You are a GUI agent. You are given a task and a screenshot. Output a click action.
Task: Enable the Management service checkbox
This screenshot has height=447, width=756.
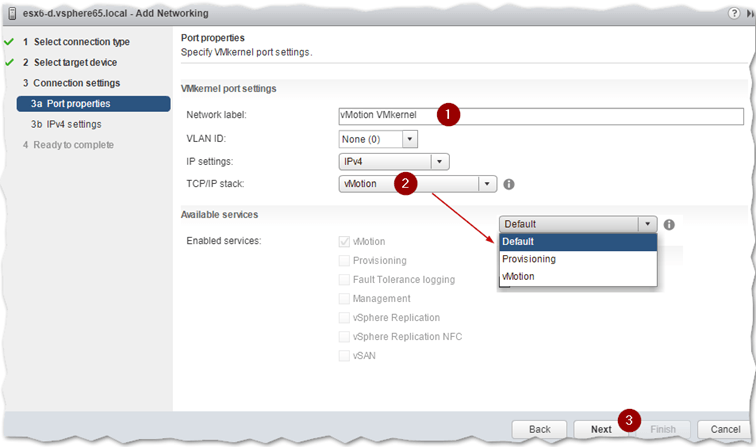[344, 299]
